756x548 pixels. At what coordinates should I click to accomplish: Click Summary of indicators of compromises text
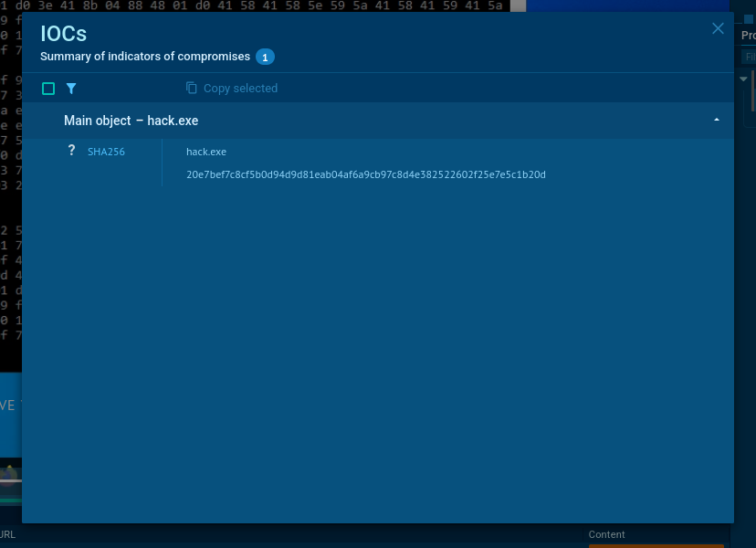[x=145, y=57]
